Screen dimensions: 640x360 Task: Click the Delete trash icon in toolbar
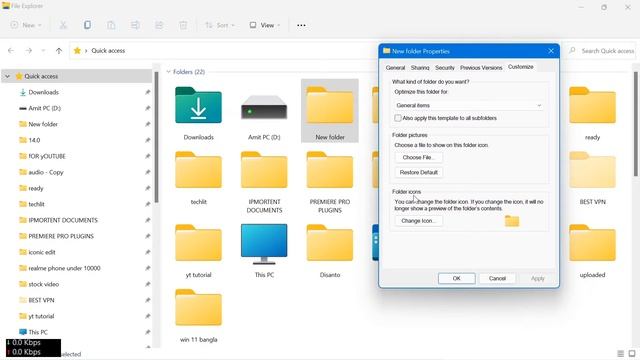click(183, 25)
